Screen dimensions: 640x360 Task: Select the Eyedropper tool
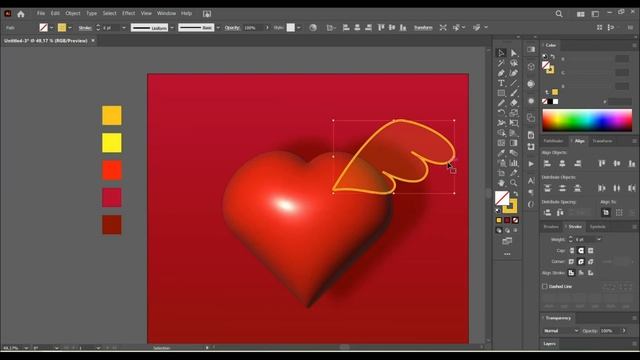coord(501,153)
